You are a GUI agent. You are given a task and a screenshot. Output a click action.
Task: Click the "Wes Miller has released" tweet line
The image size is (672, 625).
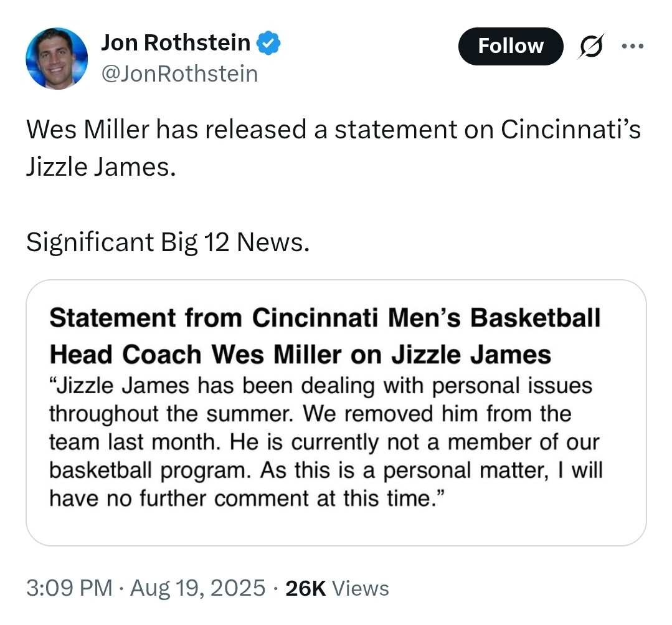(333, 130)
